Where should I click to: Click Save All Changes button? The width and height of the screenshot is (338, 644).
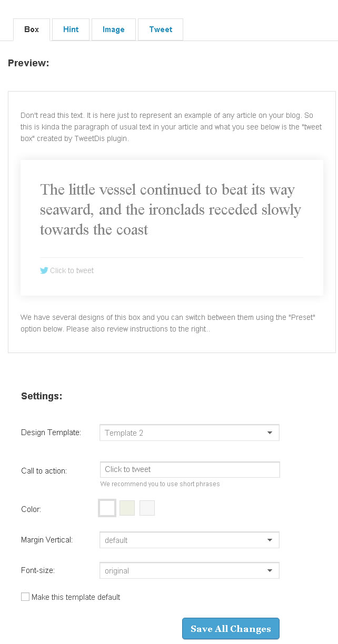click(x=231, y=629)
